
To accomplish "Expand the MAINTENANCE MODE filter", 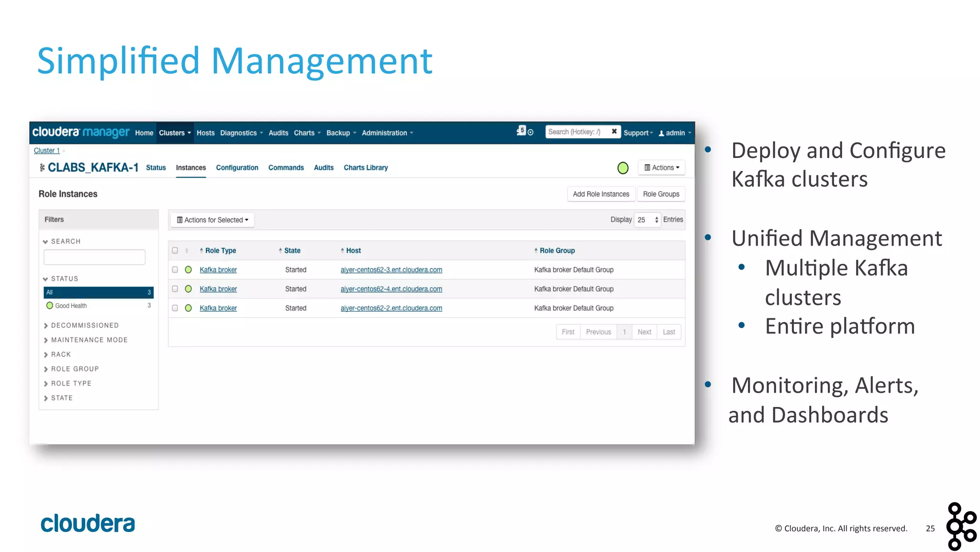I will pos(86,340).
